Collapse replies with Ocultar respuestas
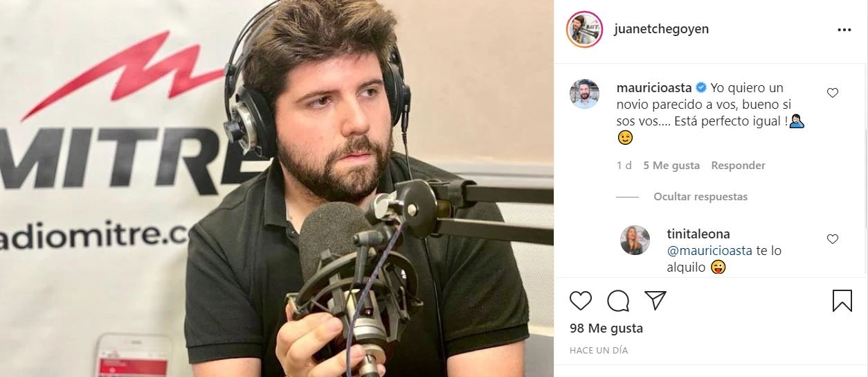The width and height of the screenshot is (868, 377). click(700, 197)
